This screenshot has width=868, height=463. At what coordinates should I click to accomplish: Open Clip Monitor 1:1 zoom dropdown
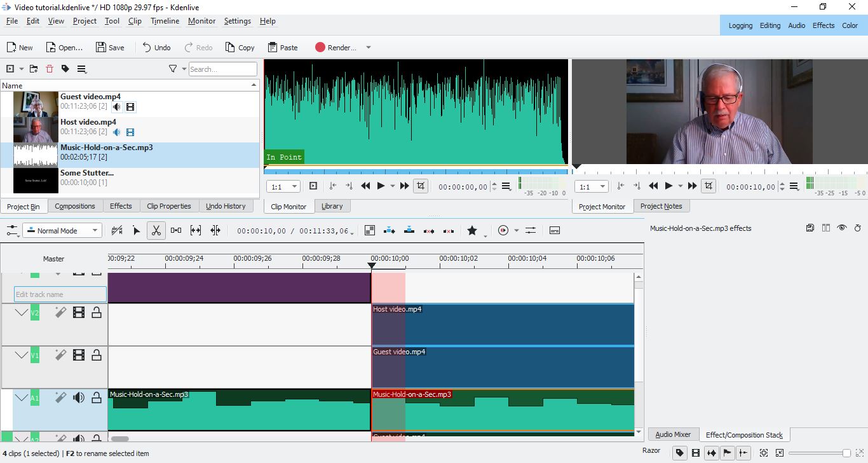(283, 186)
